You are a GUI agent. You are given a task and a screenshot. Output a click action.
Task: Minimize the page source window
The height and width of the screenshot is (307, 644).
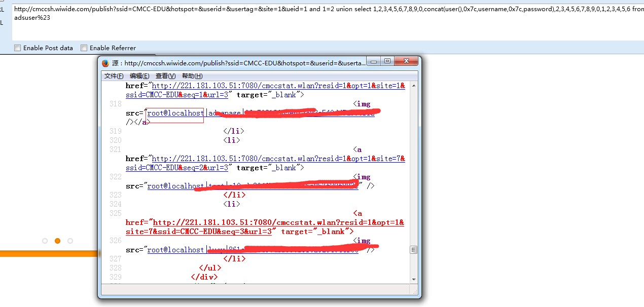374,61
